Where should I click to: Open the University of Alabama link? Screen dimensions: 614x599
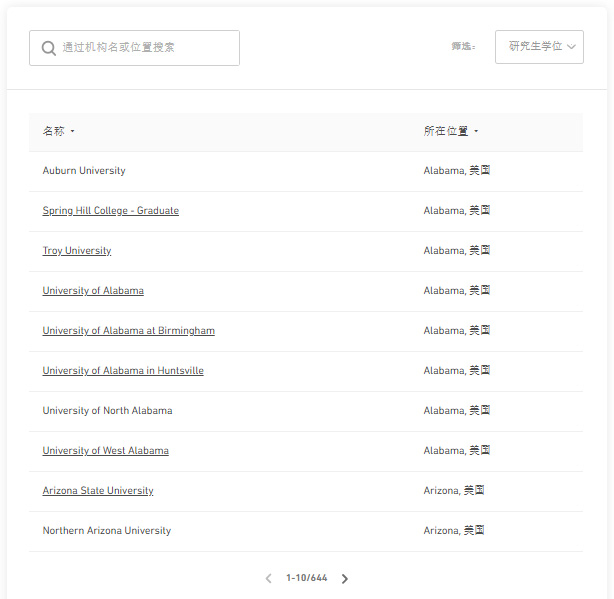click(93, 290)
